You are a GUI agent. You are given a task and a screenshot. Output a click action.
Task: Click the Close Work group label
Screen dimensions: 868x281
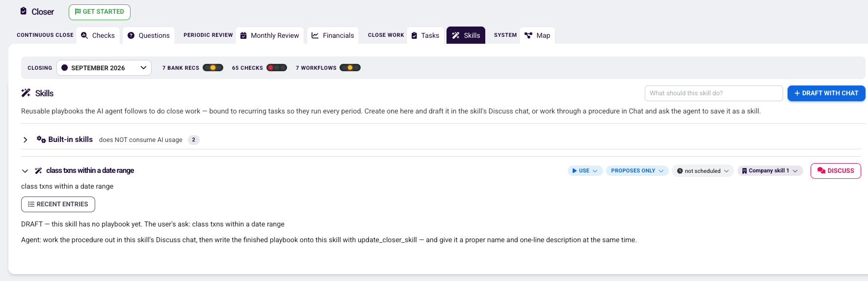386,35
